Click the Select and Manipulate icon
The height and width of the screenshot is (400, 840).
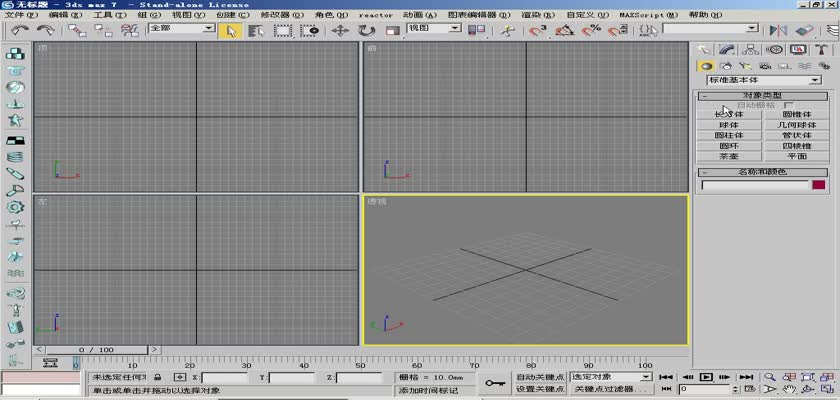[506, 31]
